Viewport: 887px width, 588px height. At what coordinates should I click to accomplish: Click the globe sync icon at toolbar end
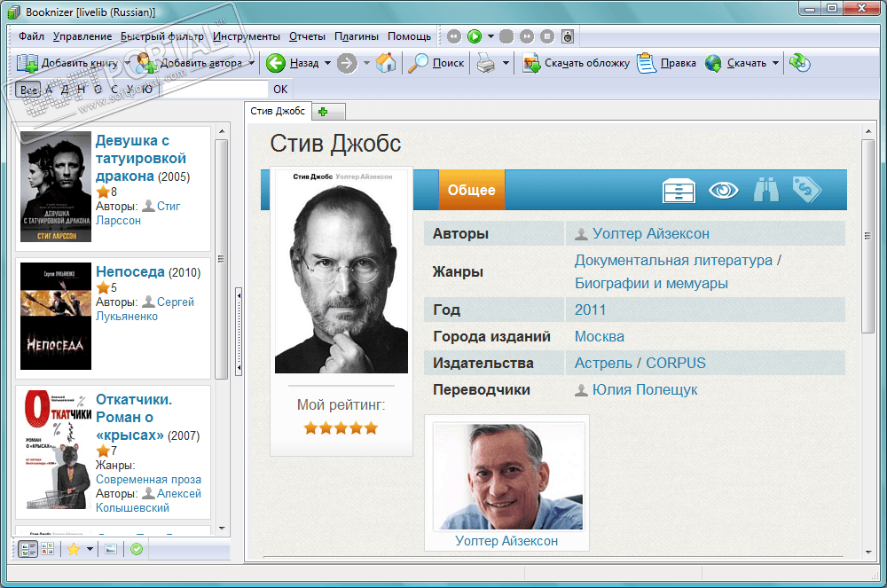800,63
